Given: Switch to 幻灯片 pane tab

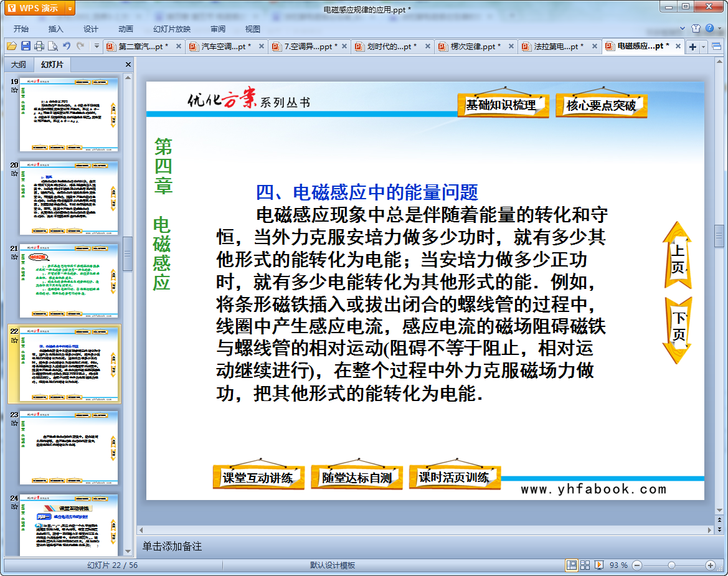Looking at the screenshot, I should (x=52, y=65).
